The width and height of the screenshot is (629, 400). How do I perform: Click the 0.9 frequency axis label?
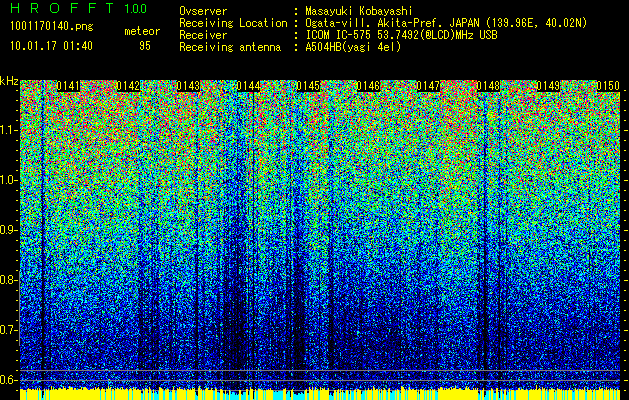pyautogui.click(x=9, y=230)
